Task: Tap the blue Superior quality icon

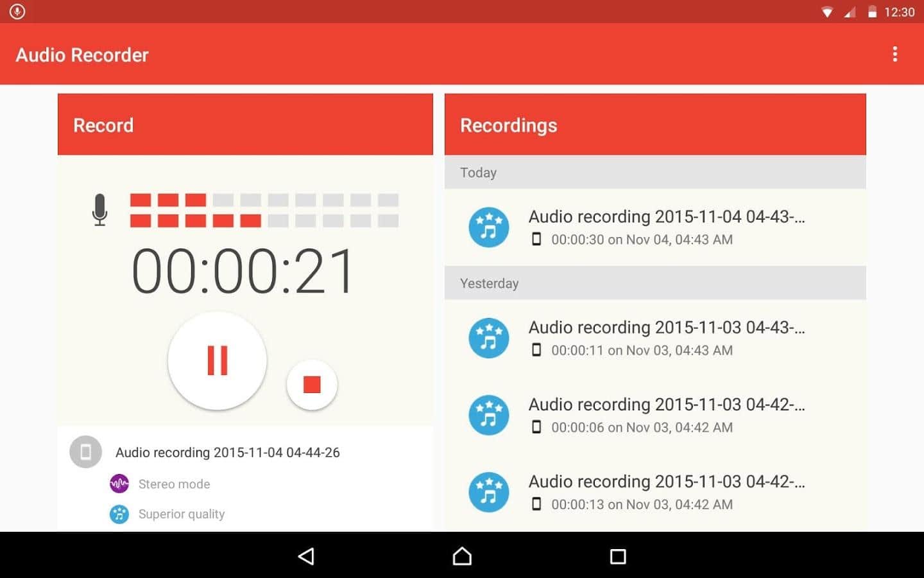Action: [x=119, y=514]
